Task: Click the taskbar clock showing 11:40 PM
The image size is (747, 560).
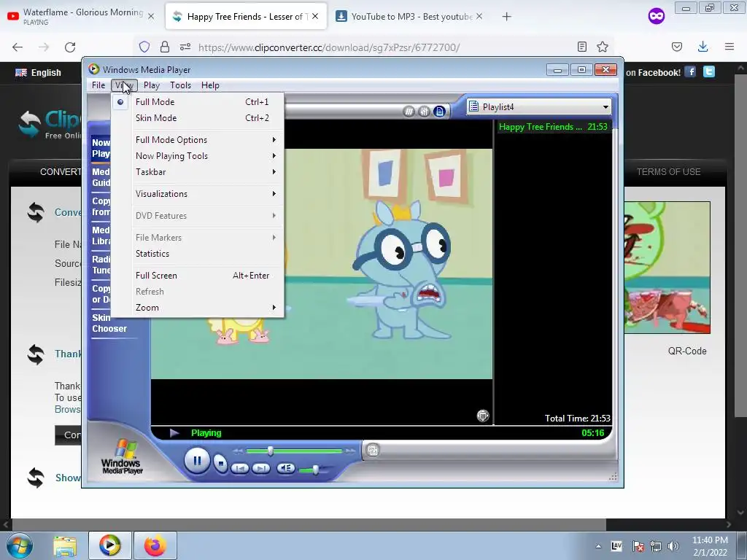Action: point(710,546)
